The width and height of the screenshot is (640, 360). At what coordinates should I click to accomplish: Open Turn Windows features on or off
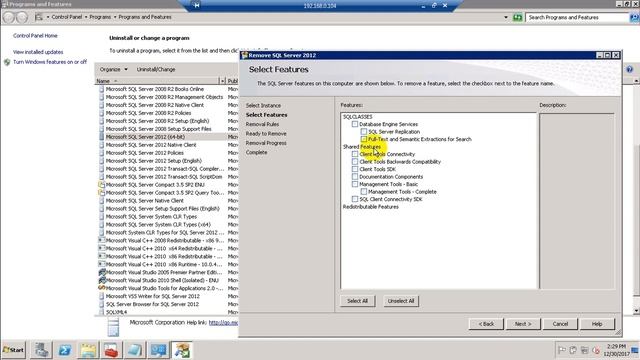coord(50,62)
